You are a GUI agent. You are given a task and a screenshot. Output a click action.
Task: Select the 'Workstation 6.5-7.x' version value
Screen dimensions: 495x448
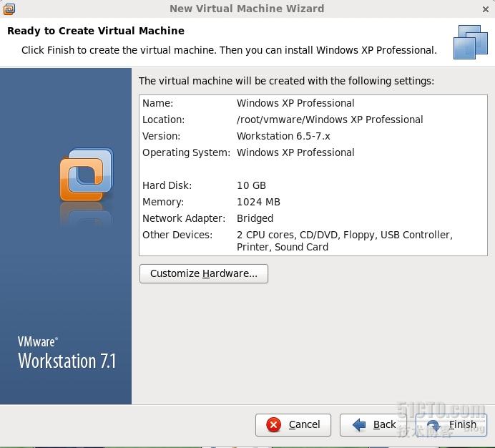coord(283,136)
